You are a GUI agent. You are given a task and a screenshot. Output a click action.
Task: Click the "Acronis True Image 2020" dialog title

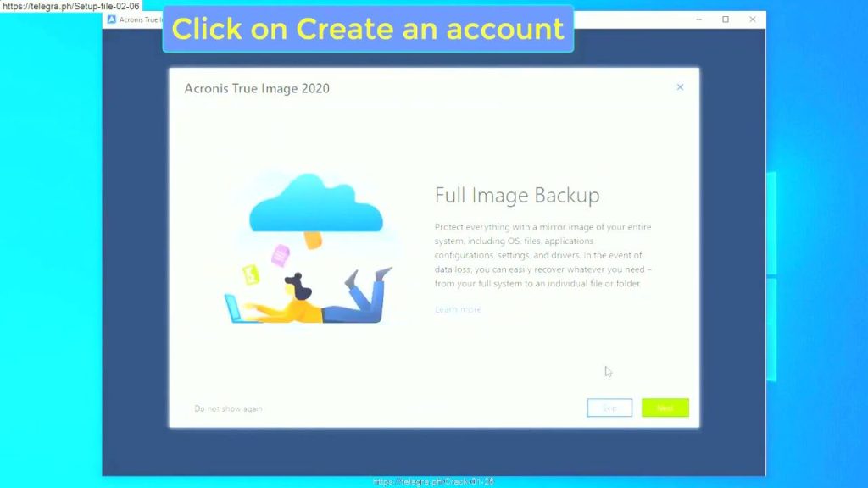(257, 88)
